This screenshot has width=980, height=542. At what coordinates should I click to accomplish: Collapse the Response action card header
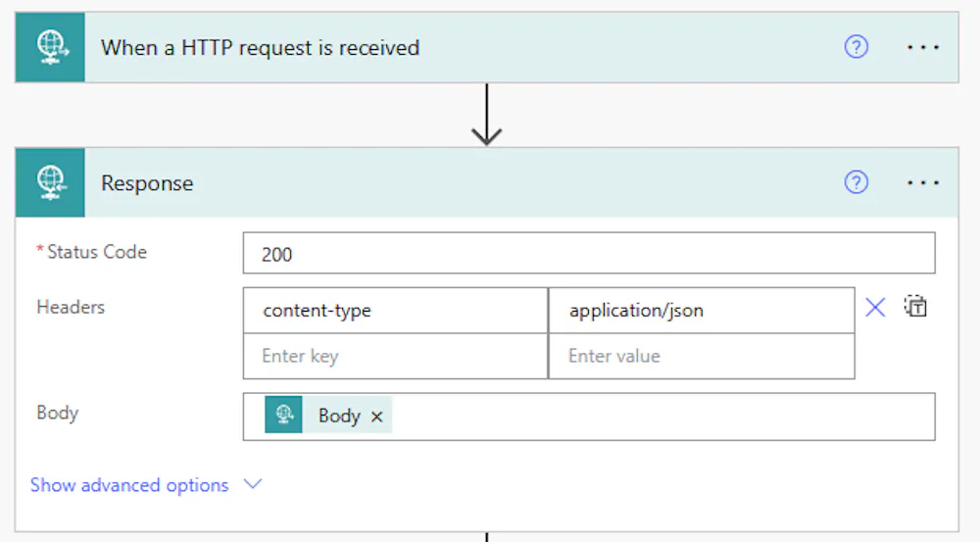click(x=490, y=182)
